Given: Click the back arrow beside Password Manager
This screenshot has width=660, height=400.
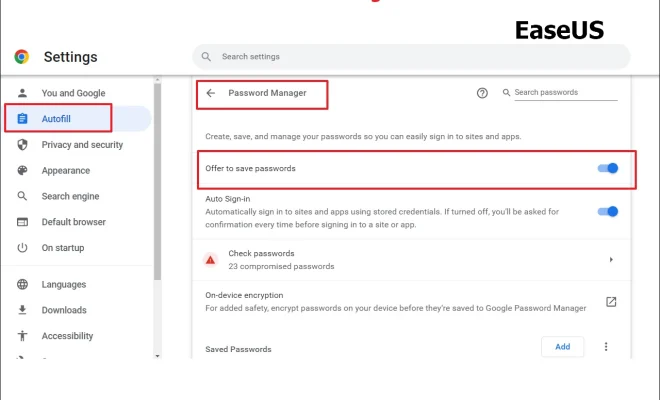Looking at the screenshot, I should coord(210,93).
